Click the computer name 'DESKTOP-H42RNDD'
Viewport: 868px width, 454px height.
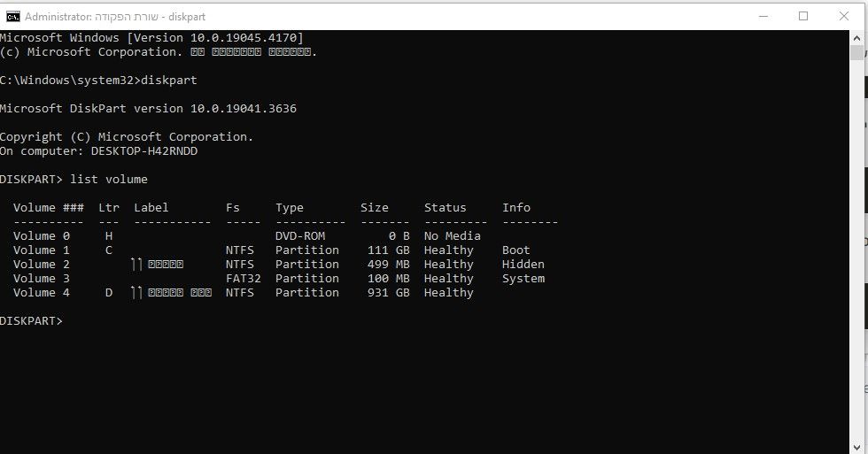pyautogui.click(x=144, y=151)
